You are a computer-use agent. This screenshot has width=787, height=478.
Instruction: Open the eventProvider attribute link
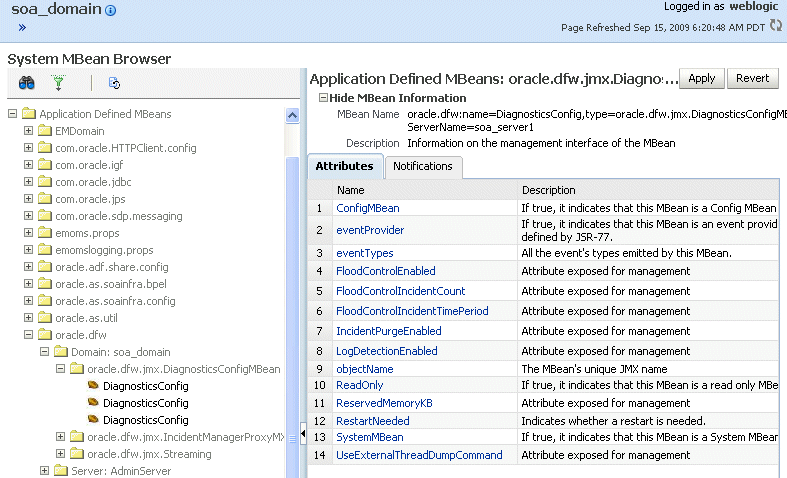tap(370, 230)
